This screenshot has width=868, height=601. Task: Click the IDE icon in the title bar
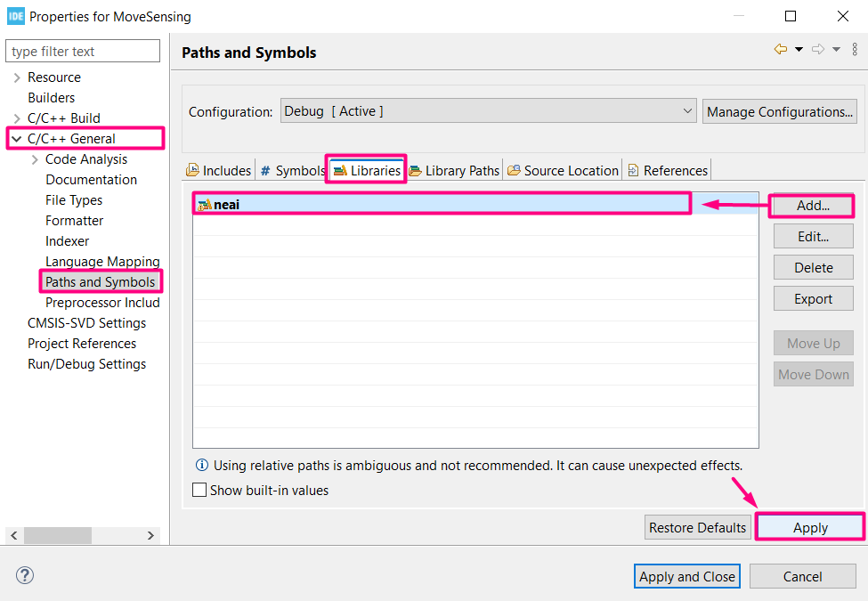point(15,16)
